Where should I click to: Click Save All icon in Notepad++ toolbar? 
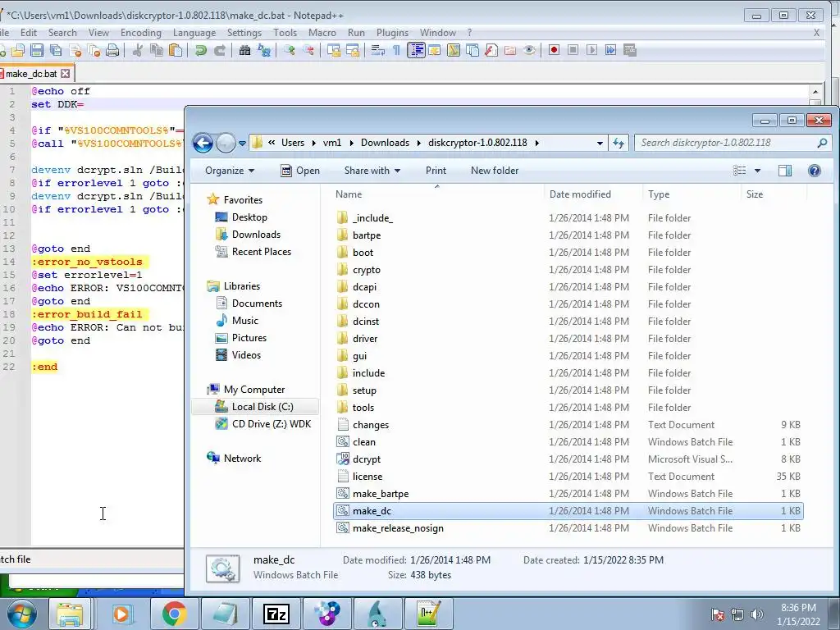click(x=56, y=50)
